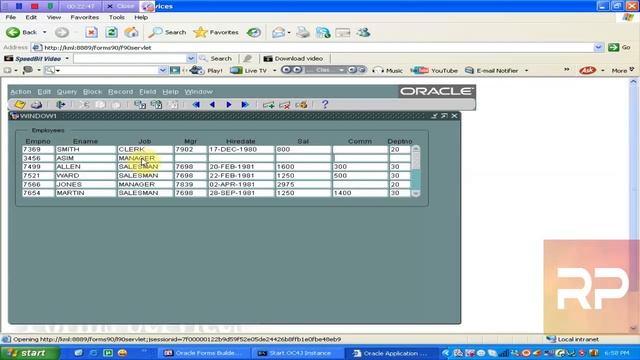Click the Enter Query icon in Oracle toolbar
The image size is (640, 360).
tap(140, 105)
